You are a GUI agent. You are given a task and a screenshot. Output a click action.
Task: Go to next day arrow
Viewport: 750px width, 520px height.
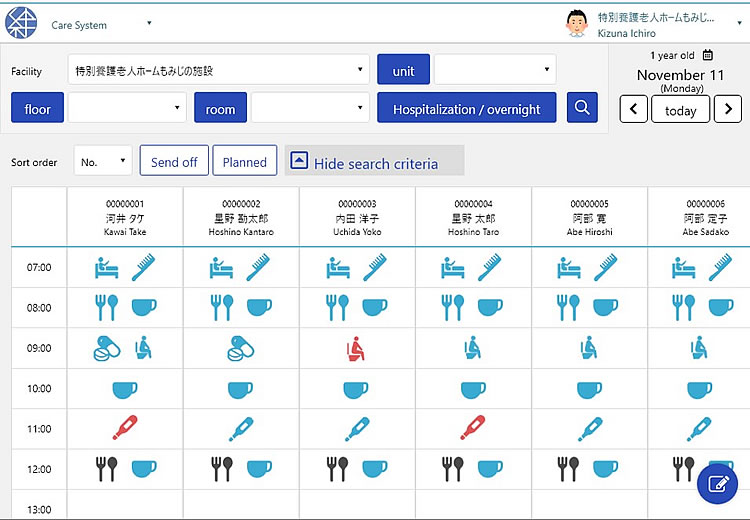tap(728, 109)
